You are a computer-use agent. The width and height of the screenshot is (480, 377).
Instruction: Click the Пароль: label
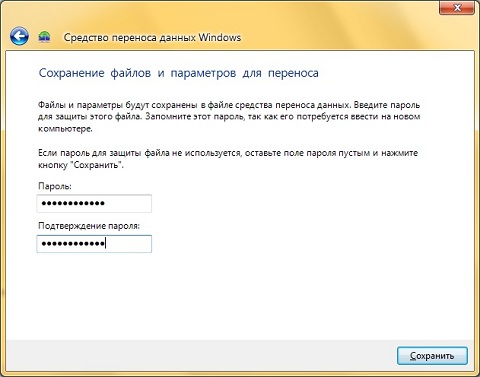[55, 186]
